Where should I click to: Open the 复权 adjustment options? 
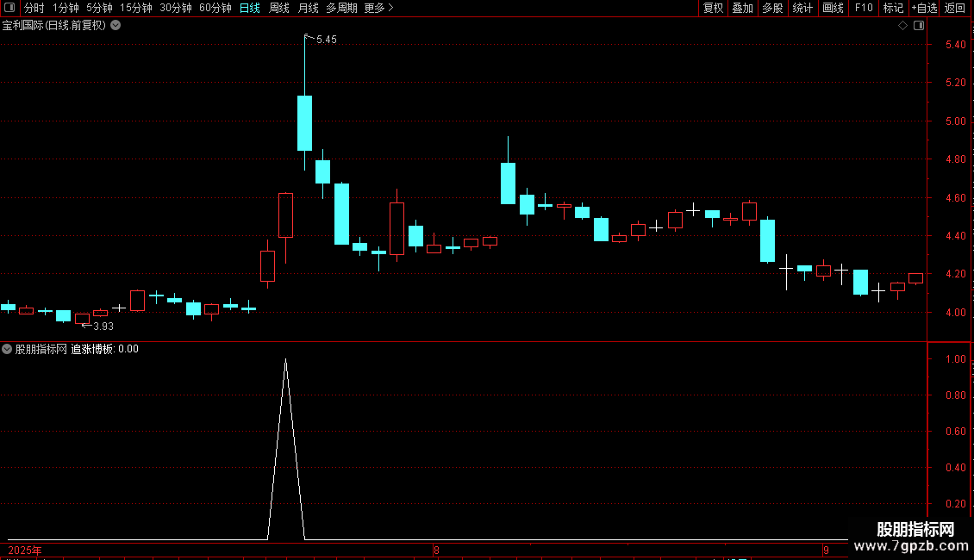pos(713,8)
